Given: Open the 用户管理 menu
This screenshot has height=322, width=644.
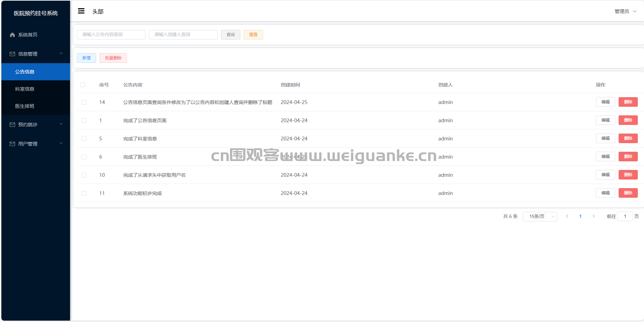Looking at the screenshot, I should [x=36, y=144].
